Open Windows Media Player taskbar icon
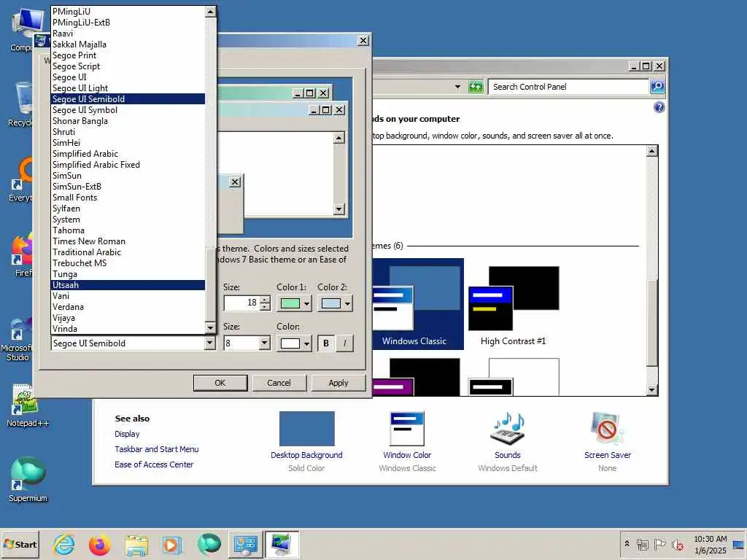Viewport: 747px width, 560px height. [172, 544]
